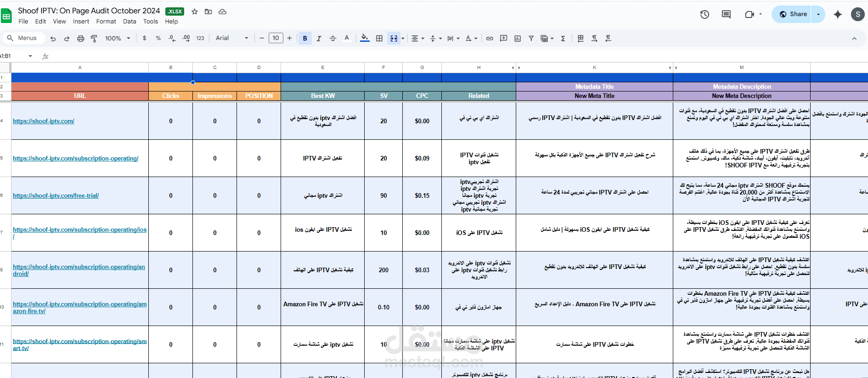The width and height of the screenshot is (868, 378).
Task: Search menus in the Menus box
Action: pyautogui.click(x=23, y=38)
